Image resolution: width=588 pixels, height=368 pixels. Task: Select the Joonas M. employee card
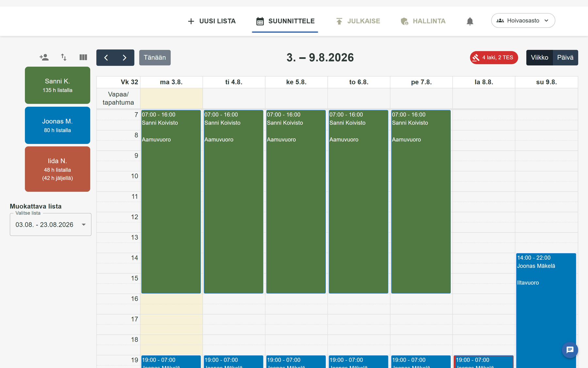57,125
